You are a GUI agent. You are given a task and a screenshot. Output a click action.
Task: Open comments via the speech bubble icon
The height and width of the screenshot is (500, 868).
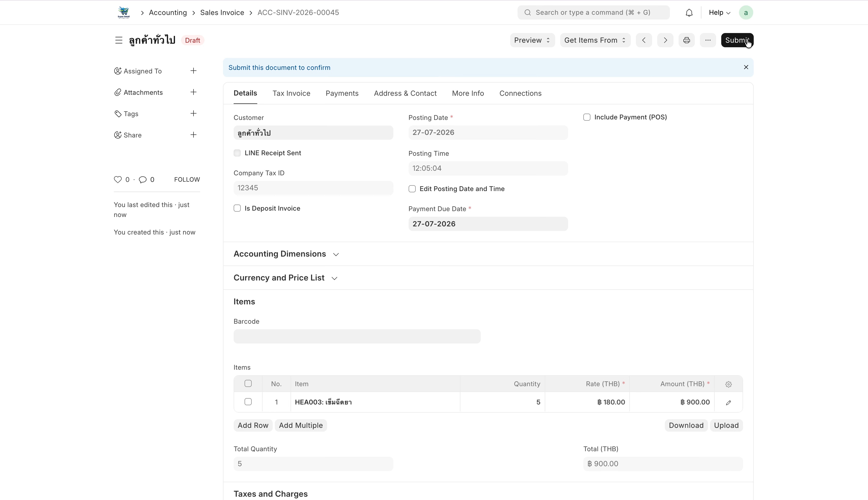point(142,179)
